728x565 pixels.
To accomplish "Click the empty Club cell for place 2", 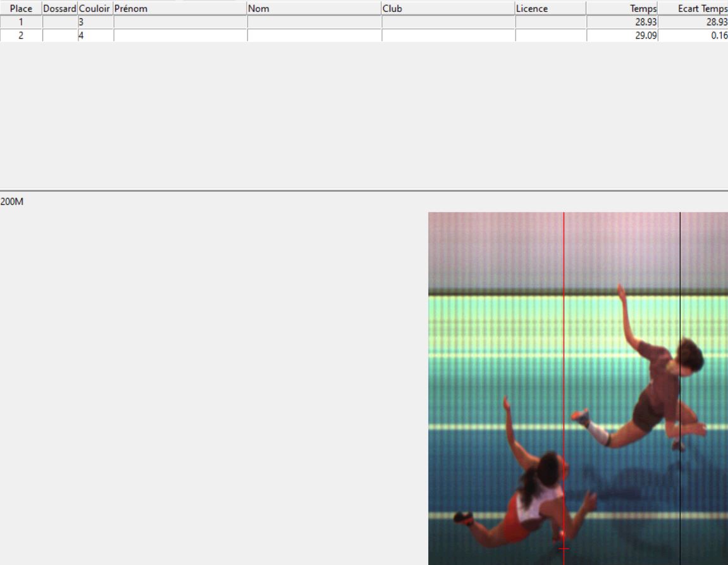I will [x=448, y=35].
